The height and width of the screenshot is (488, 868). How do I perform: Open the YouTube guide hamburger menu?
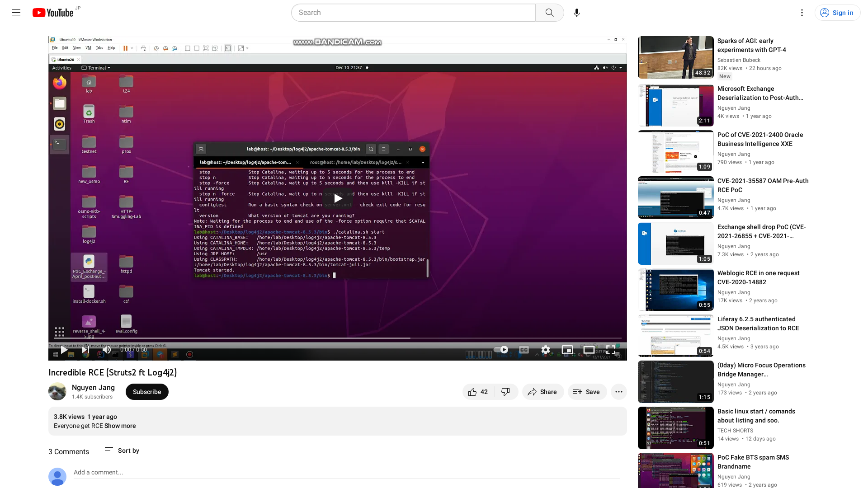point(16,13)
